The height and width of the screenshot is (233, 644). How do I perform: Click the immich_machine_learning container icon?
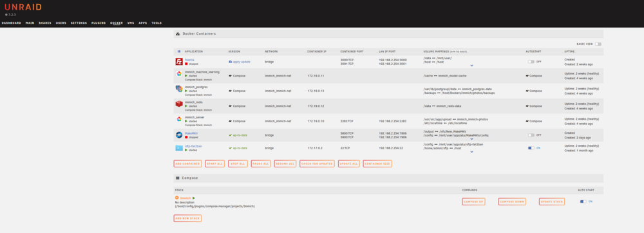click(x=179, y=74)
